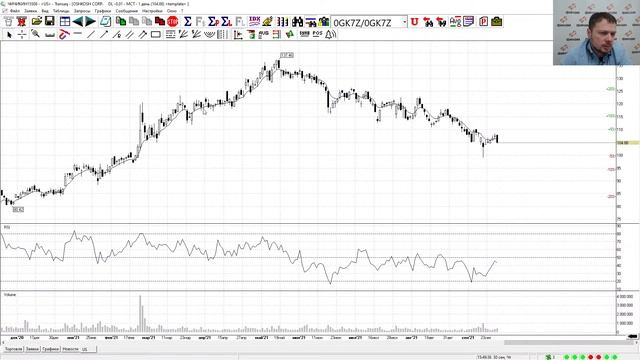The width and height of the screenshot is (640, 360).
Task: Open the Запросы menu
Action: point(82,11)
